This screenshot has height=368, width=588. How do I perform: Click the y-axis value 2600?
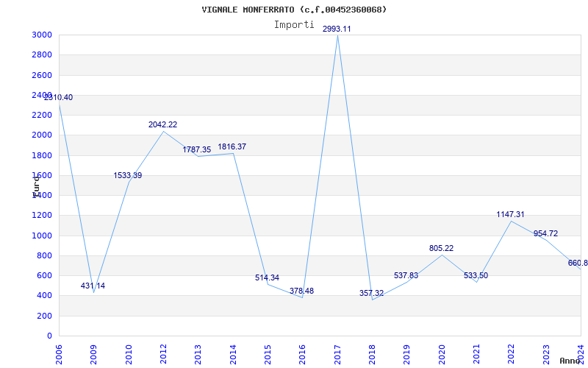coord(43,75)
